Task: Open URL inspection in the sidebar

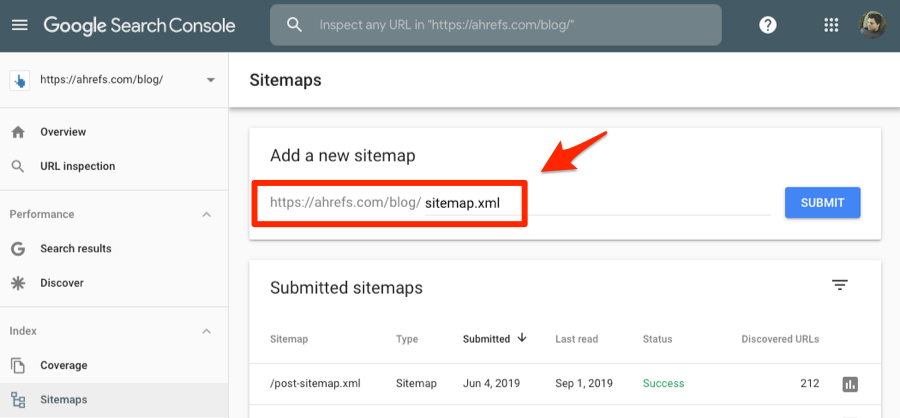Action: coord(77,166)
